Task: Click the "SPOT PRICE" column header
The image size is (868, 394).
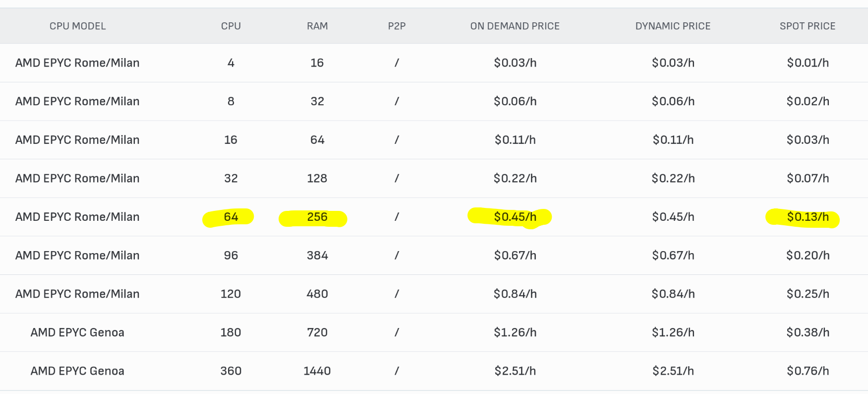Action: pyautogui.click(x=807, y=26)
